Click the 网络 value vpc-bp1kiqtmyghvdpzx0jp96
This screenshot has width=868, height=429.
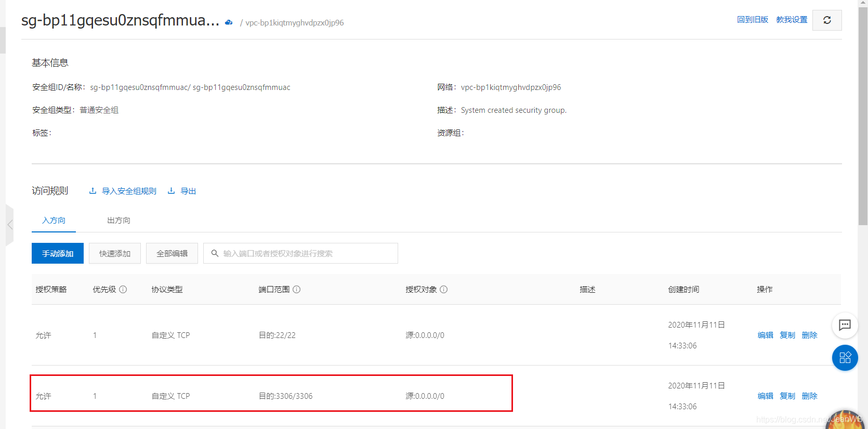[511, 87]
